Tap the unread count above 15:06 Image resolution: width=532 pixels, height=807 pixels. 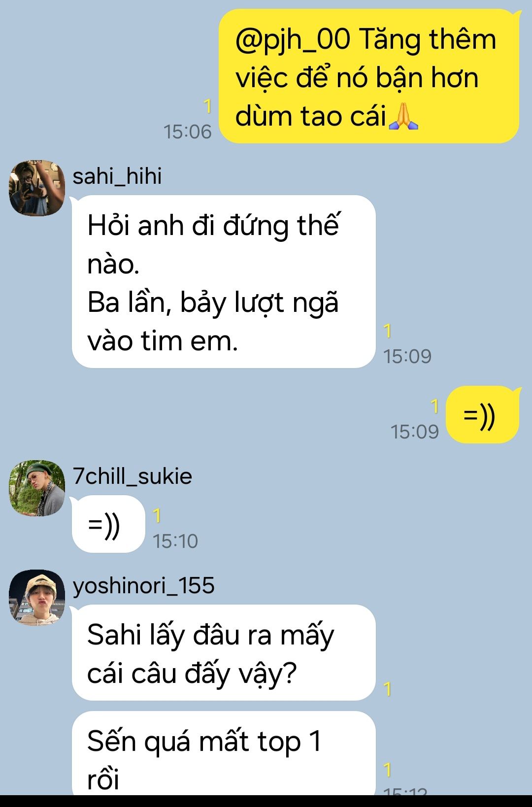coord(207,106)
